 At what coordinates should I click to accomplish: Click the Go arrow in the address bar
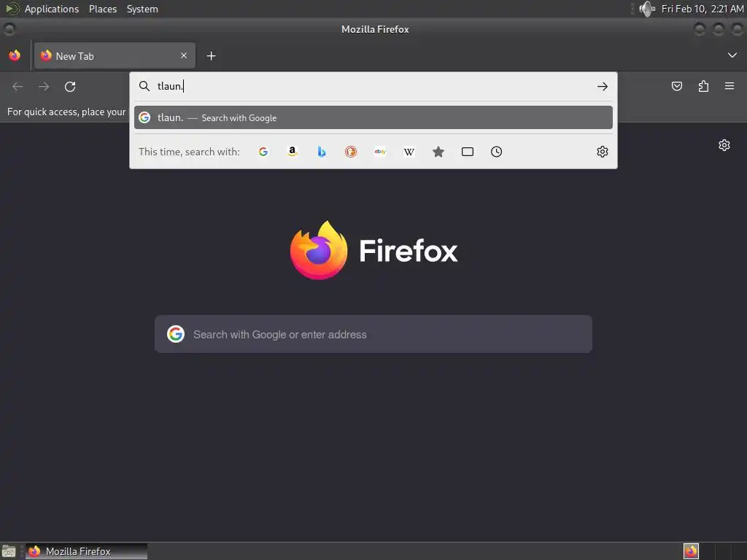(x=602, y=86)
